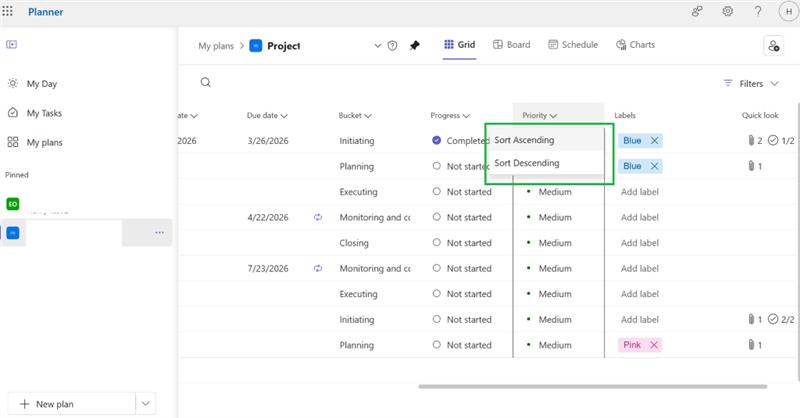Screen dimensions: 800x418
Task: Toggle the Completed progress circle
Action: click(436, 140)
